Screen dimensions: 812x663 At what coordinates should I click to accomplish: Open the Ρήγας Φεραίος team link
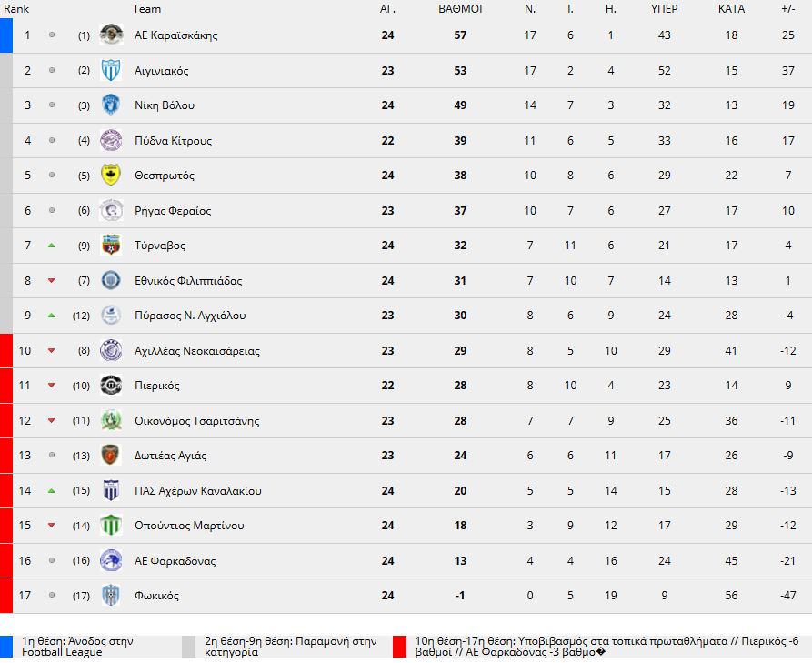point(173,210)
